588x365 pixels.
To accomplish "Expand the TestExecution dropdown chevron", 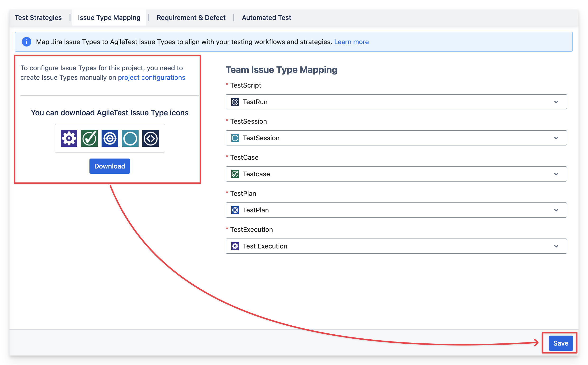I will (556, 246).
